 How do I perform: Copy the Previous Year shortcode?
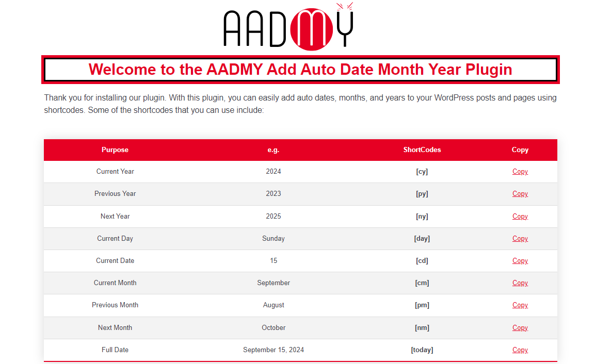click(520, 194)
